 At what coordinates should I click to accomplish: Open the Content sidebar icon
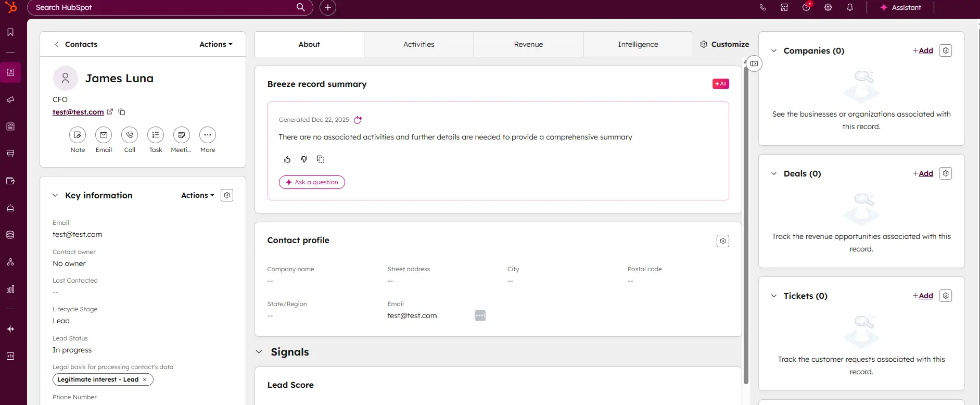(x=10, y=126)
